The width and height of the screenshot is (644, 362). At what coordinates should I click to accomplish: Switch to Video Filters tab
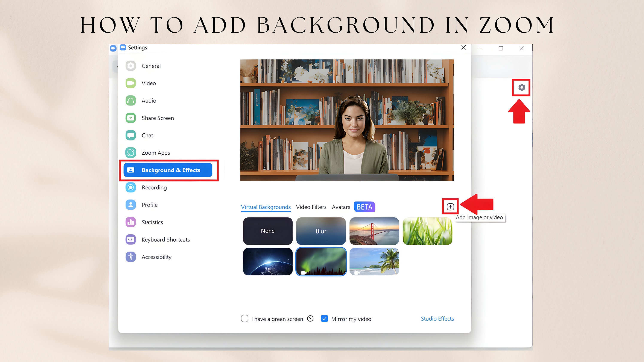[311, 207]
